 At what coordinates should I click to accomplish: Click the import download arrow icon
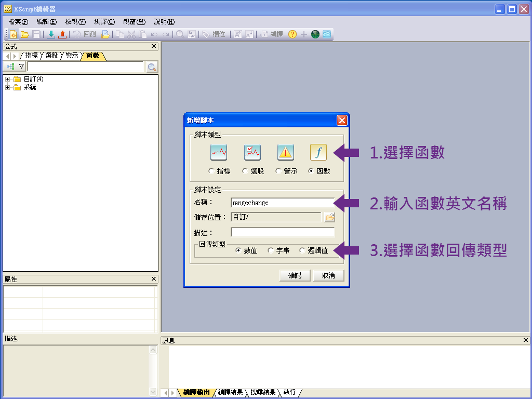pos(51,34)
